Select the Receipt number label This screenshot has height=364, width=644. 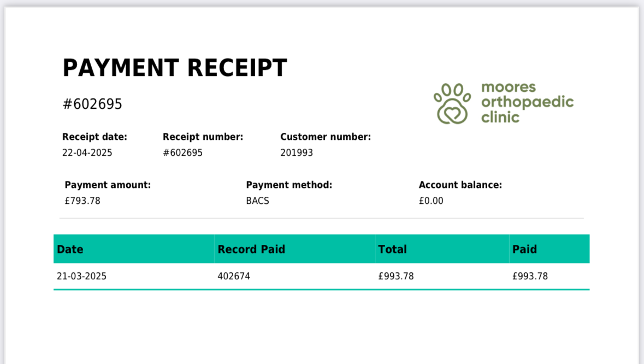click(203, 137)
